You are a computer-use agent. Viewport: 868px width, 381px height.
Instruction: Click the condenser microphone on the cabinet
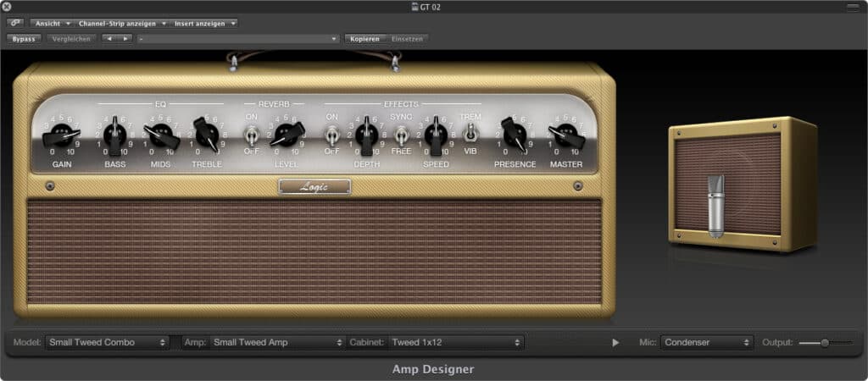pyautogui.click(x=715, y=206)
